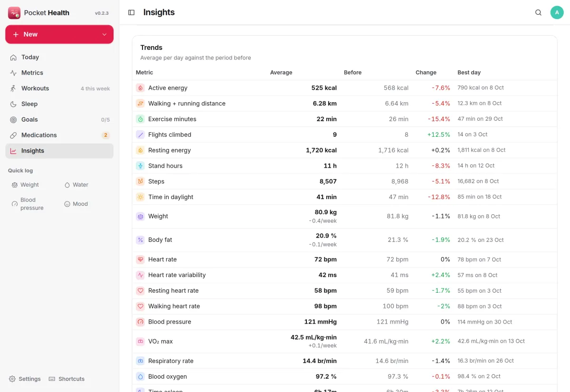This screenshot has height=392, width=570.
Task: Toggle the sidebar panel icon
Action: tap(132, 12)
